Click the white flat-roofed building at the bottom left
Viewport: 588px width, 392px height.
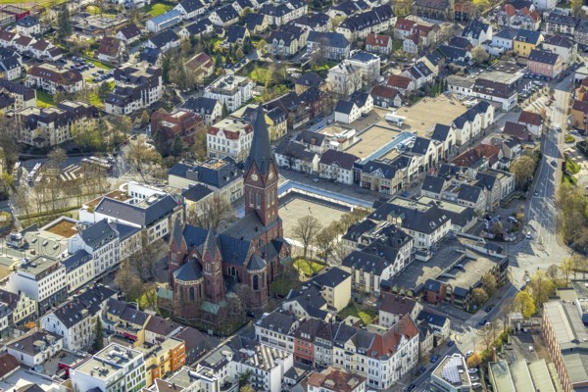pos(110,367)
